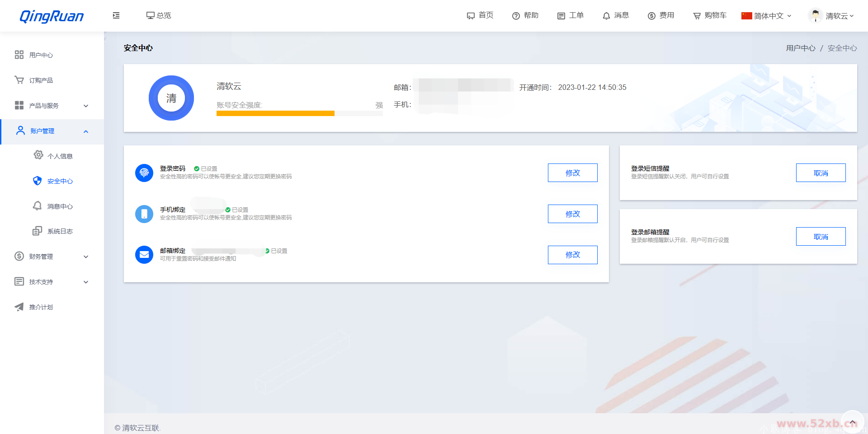Toggle the sidebar collapse icon
This screenshot has width=868, height=434.
(x=116, y=15)
